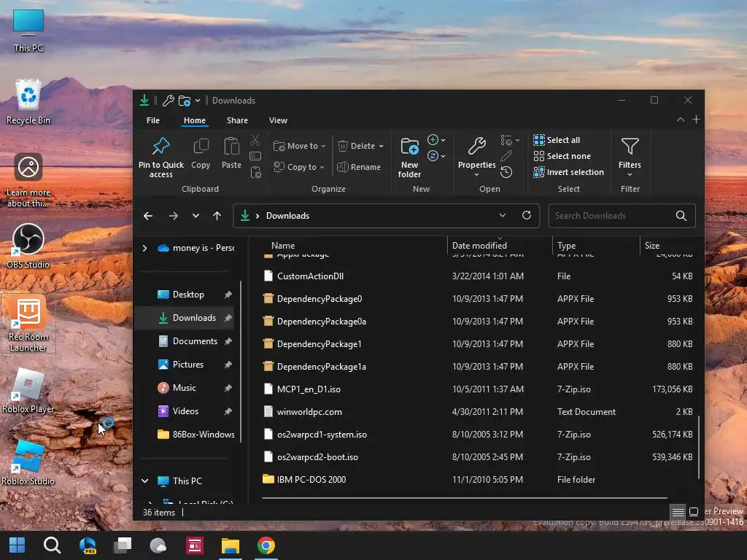
Task: Open the Copy to dropdown
Action: [298, 167]
